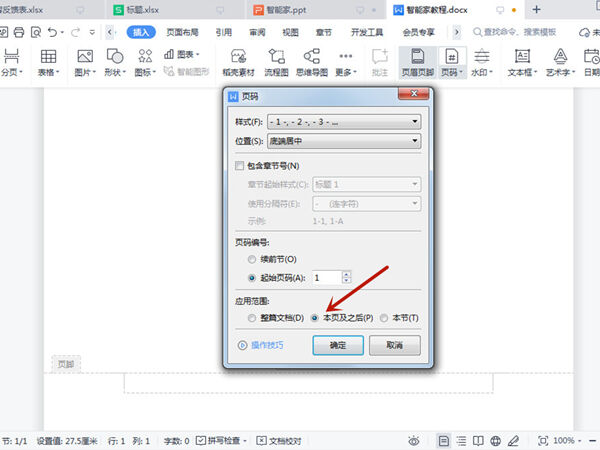Click the fit-page zoom icon in status bar

(x=543, y=441)
